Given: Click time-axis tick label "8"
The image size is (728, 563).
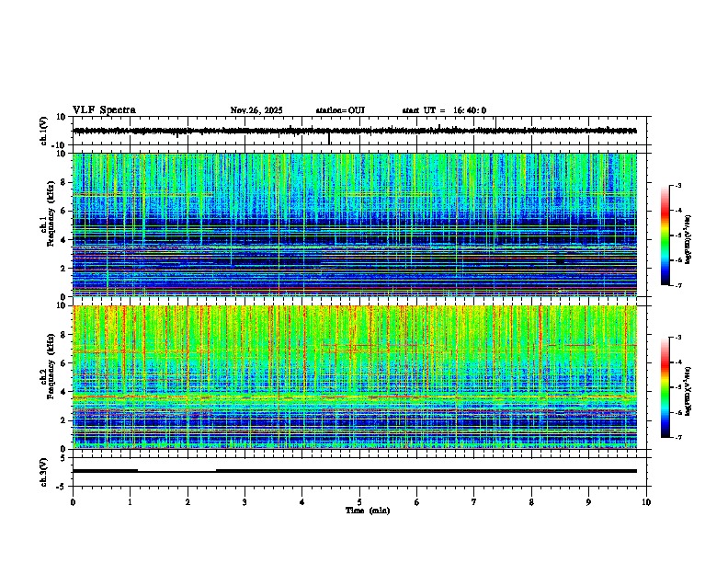Looking at the screenshot, I should click(x=531, y=502).
